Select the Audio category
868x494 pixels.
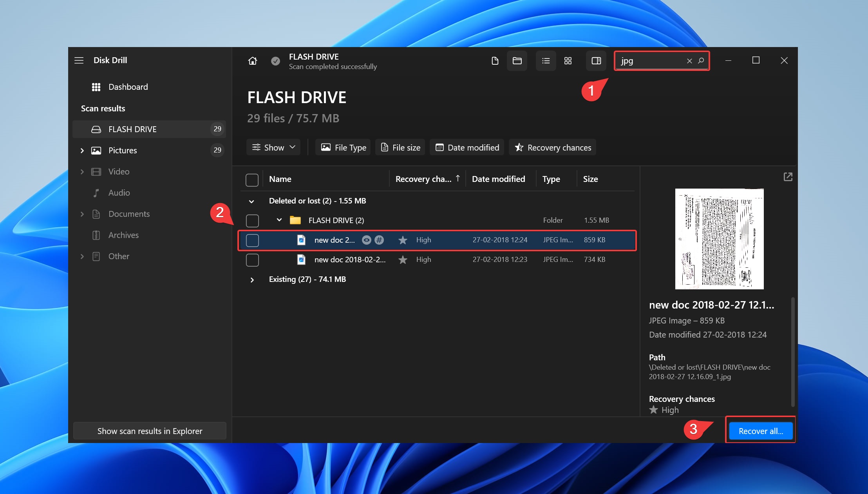pyautogui.click(x=149, y=193)
